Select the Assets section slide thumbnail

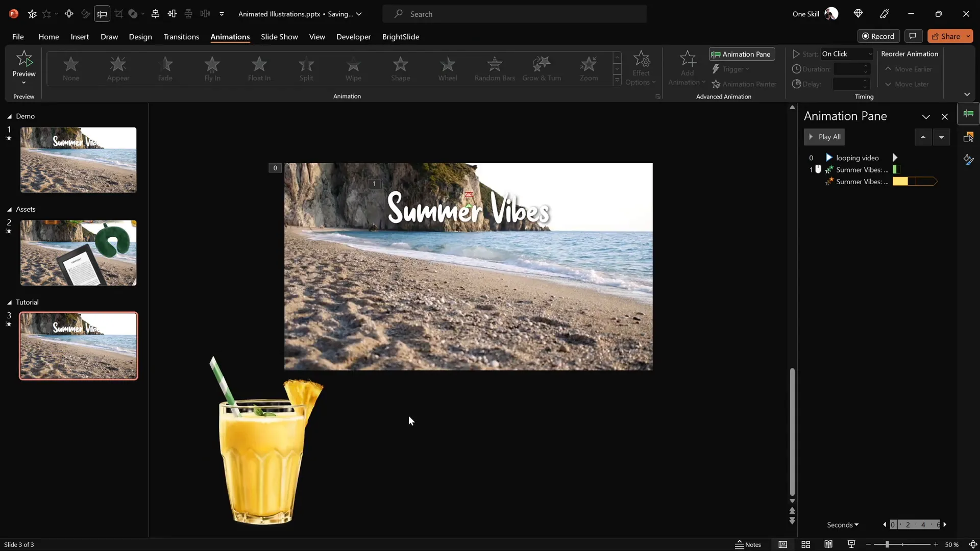[78, 253]
